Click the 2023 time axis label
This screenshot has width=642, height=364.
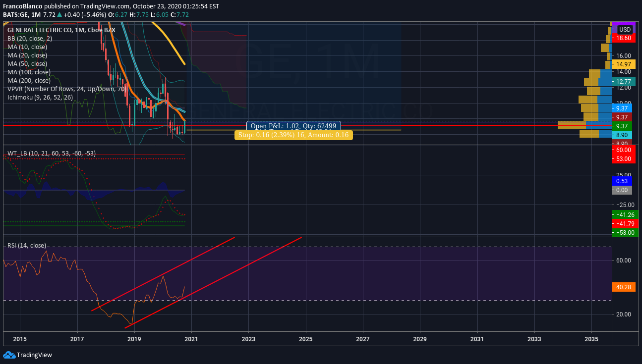tap(248, 339)
